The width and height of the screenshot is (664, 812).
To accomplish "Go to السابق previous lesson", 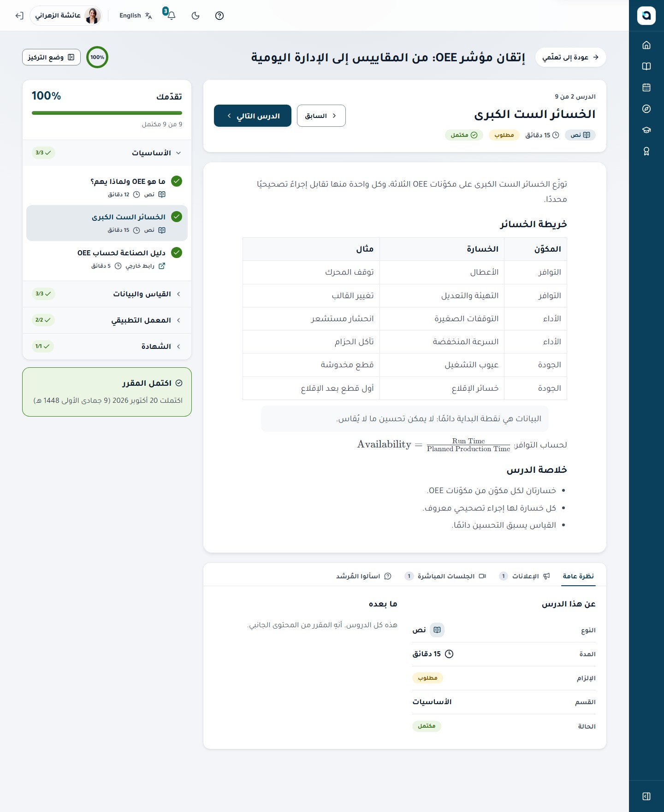I will coord(321,116).
